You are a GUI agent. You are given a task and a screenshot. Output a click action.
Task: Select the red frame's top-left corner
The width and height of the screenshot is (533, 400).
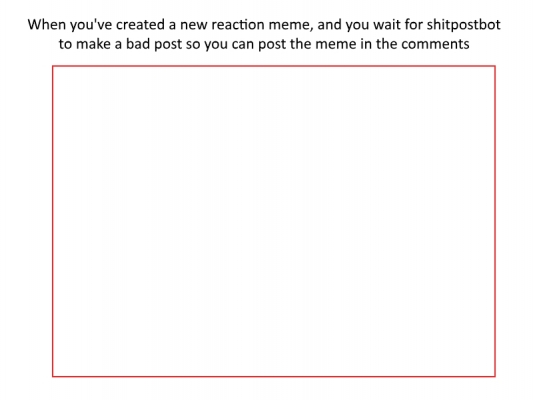(53, 66)
